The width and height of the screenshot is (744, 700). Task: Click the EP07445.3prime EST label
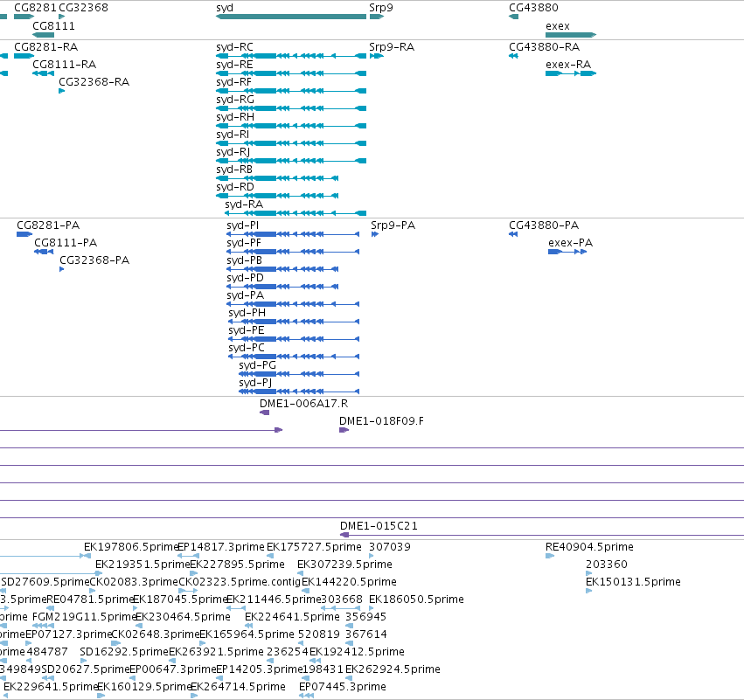343,687
